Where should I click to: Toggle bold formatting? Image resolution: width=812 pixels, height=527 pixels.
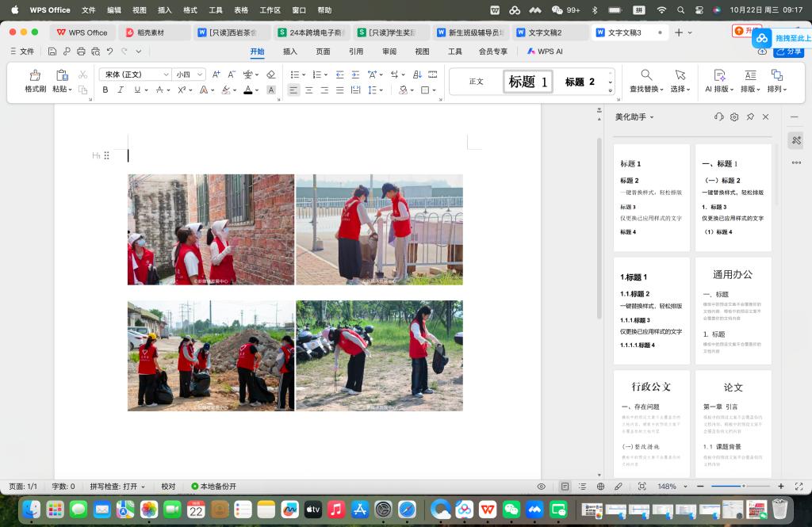[x=105, y=90]
